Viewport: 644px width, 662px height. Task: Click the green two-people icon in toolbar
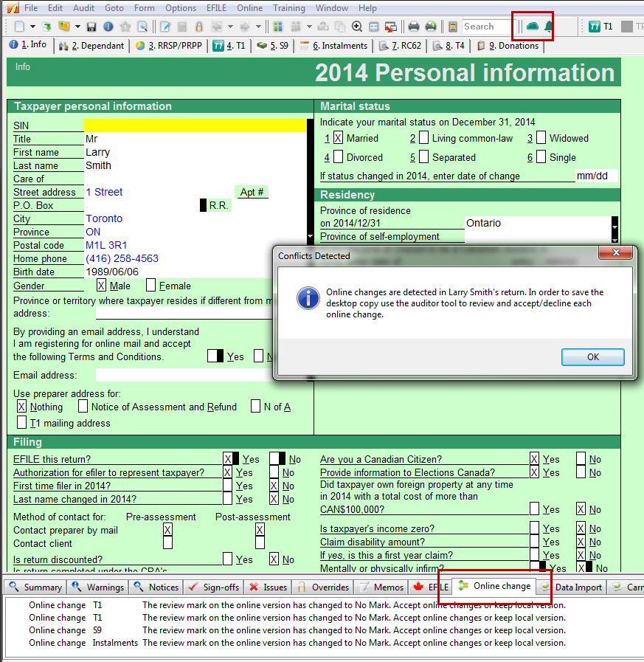click(x=277, y=27)
